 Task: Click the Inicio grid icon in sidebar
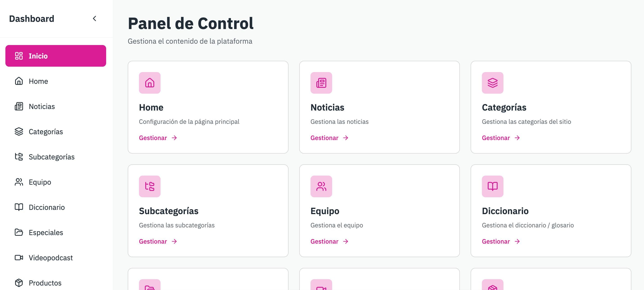19,56
